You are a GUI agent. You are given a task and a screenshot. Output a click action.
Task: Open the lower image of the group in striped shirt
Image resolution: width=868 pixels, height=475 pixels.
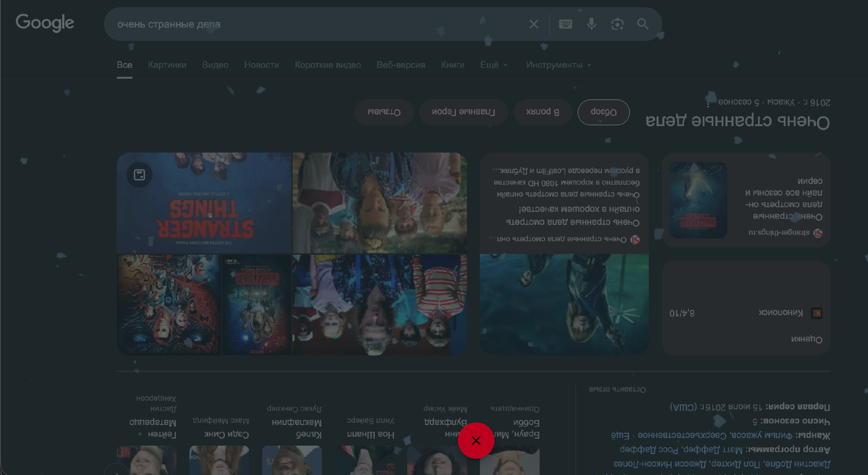[x=380, y=305]
